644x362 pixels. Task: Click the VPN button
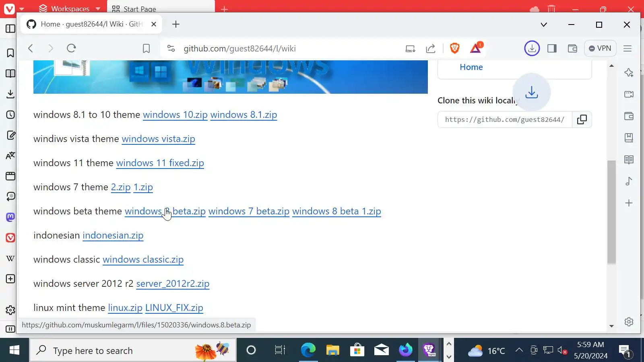click(600, 48)
